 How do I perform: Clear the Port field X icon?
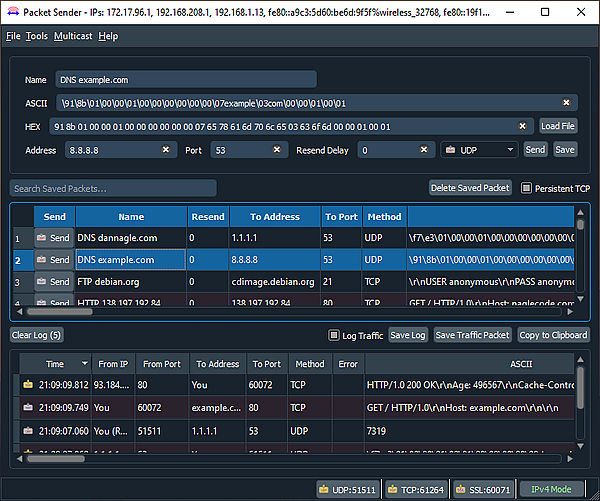tap(276, 150)
